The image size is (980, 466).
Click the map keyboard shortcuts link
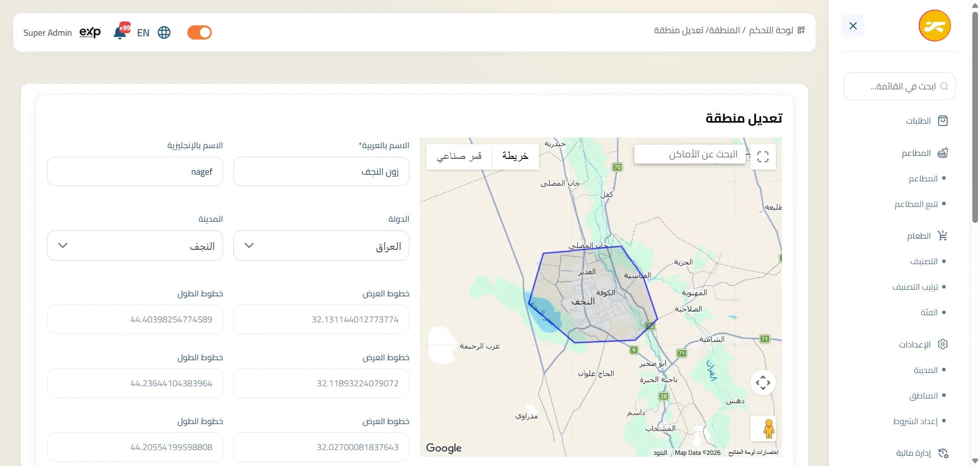(753, 452)
